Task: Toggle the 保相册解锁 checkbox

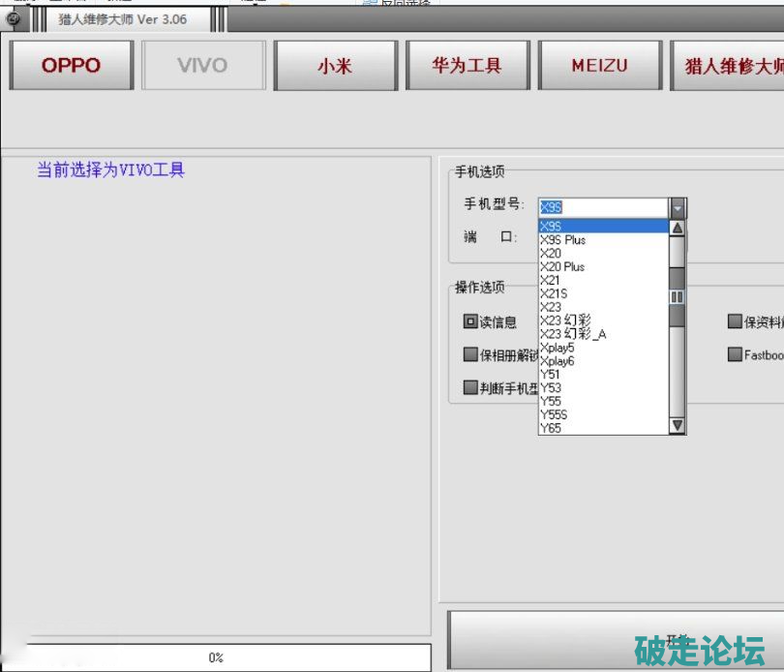Action: click(470, 354)
